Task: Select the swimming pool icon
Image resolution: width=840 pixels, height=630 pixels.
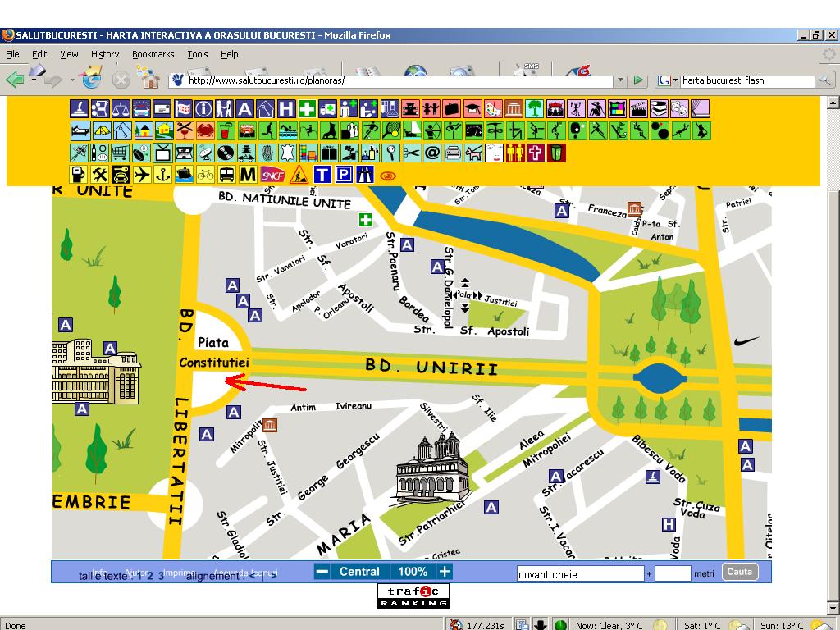Action: [x=288, y=130]
